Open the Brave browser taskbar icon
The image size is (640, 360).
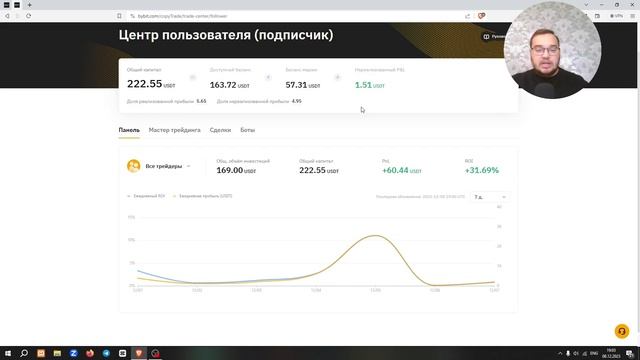pos(139,353)
